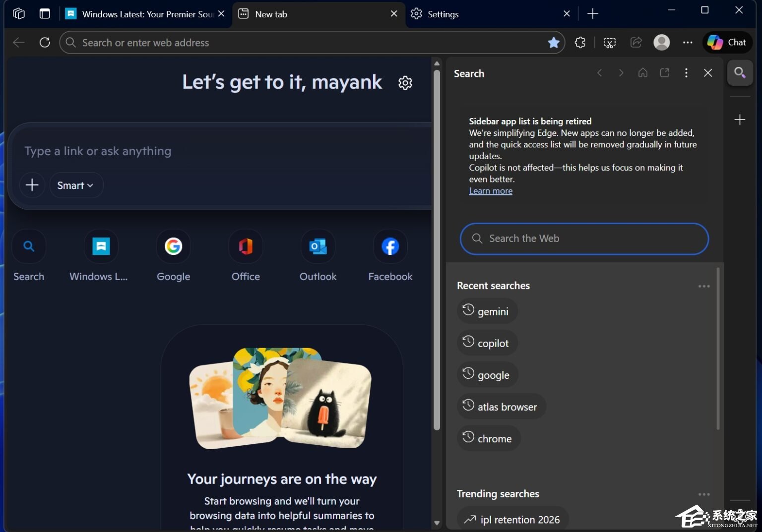Switch to the New tab tab

click(x=317, y=14)
